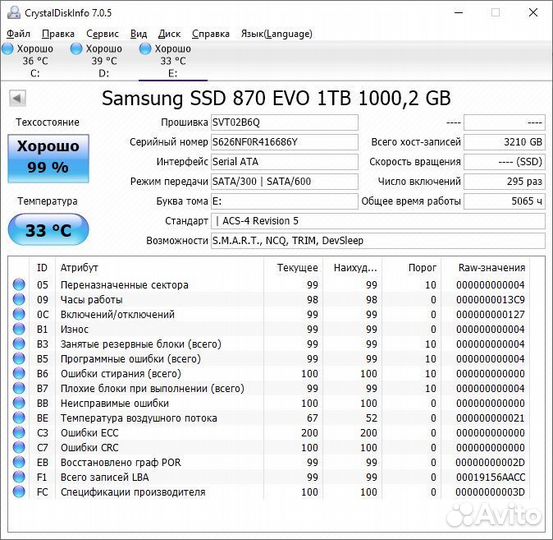Click the CrystalDiskInfo app icon in title bar
The image size is (553, 540).
pos(14,12)
